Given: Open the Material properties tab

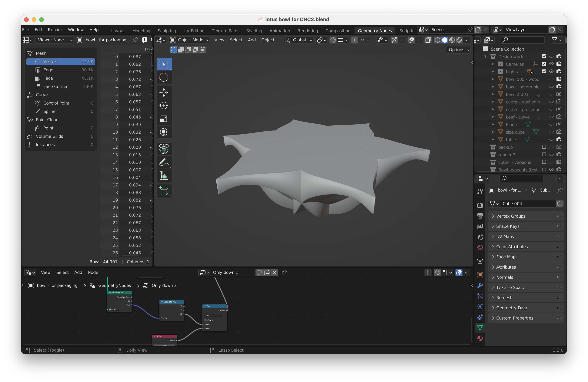Looking at the screenshot, I should 480,338.
